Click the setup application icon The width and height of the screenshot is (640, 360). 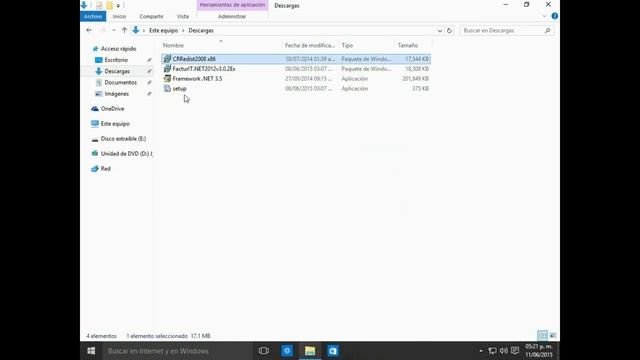pyautogui.click(x=167, y=88)
